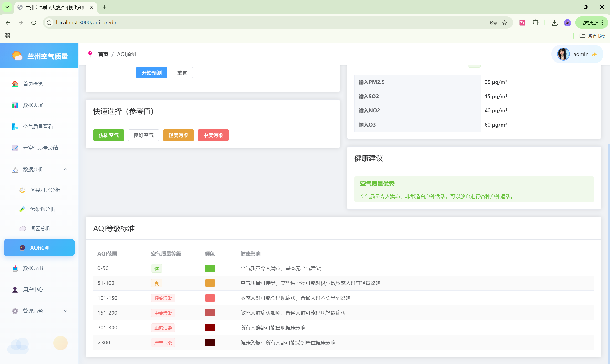Click the scales icon for 区县对比分析
610x364 pixels.
click(22, 190)
